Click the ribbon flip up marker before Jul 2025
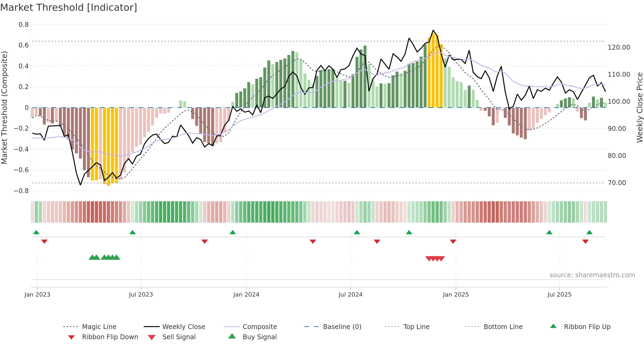644x362 pixels. [x=549, y=232]
